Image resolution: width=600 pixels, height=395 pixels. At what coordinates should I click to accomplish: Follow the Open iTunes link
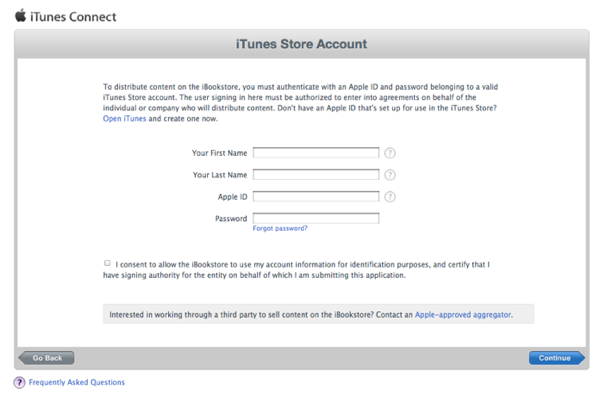pyautogui.click(x=124, y=119)
